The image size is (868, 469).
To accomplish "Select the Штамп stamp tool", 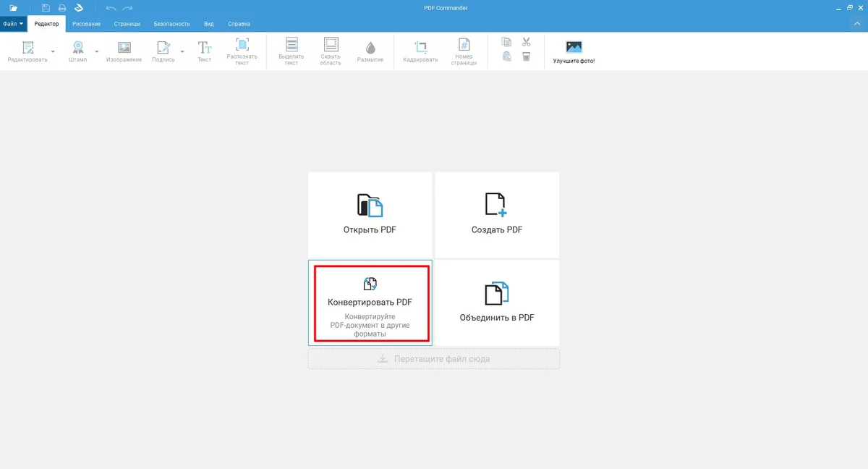I will [77, 51].
